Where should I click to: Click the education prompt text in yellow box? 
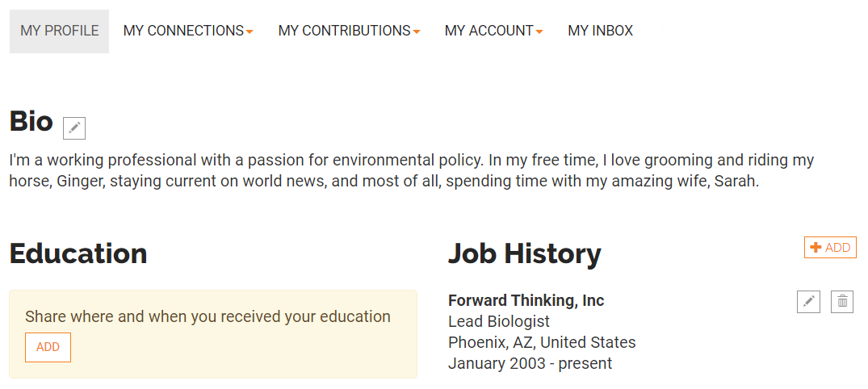click(x=208, y=316)
